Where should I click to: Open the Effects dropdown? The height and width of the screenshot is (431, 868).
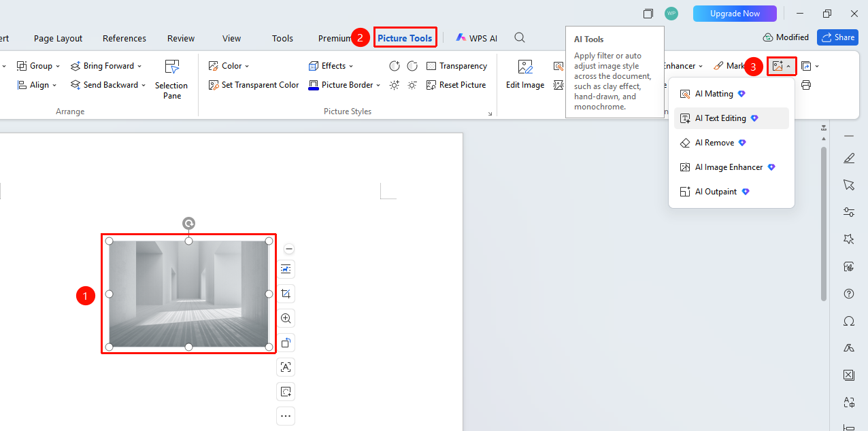[331, 66]
